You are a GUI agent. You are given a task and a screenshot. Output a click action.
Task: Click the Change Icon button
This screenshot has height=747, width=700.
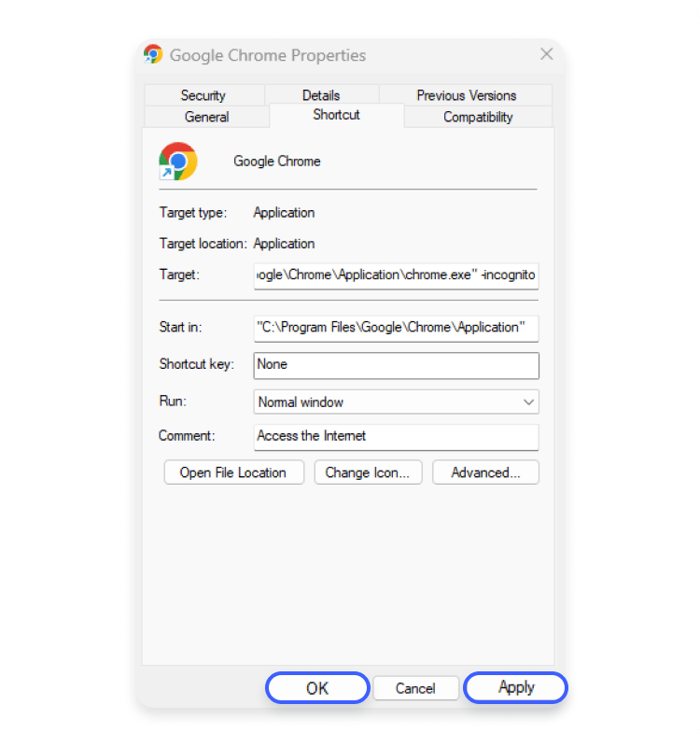pyautogui.click(x=368, y=472)
